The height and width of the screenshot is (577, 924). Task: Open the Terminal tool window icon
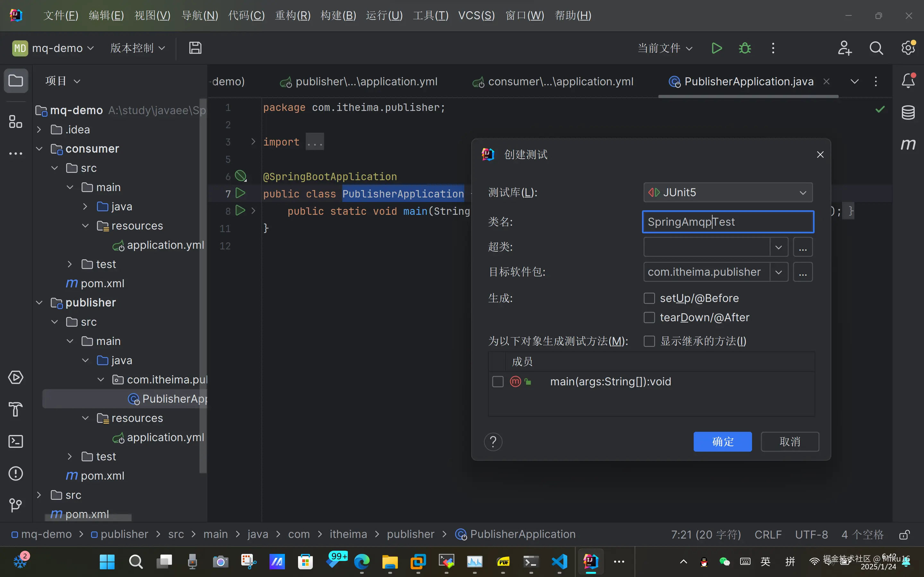coord(16,441)
